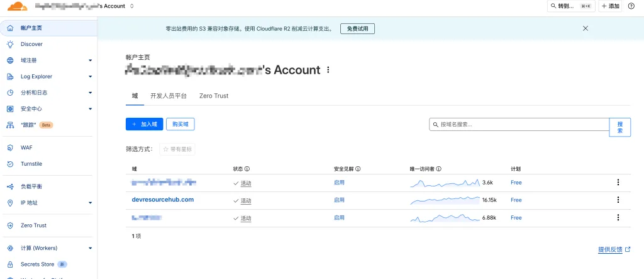Click the 活动 status in the 3.6k row
Screen dimensions: 644x279
246,183
